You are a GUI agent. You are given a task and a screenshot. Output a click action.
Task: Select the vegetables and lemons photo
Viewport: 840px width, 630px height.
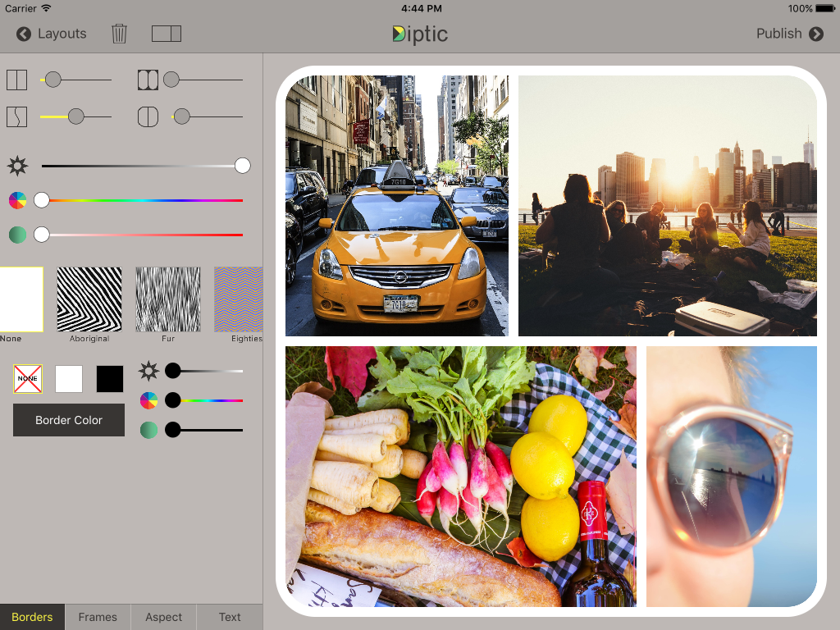(x=461, y=477)
